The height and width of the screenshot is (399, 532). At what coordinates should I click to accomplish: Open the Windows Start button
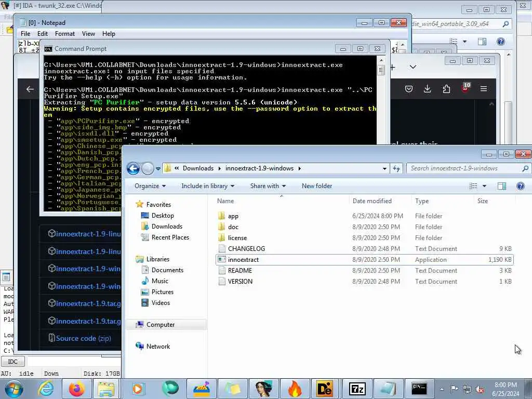point(14,389)
